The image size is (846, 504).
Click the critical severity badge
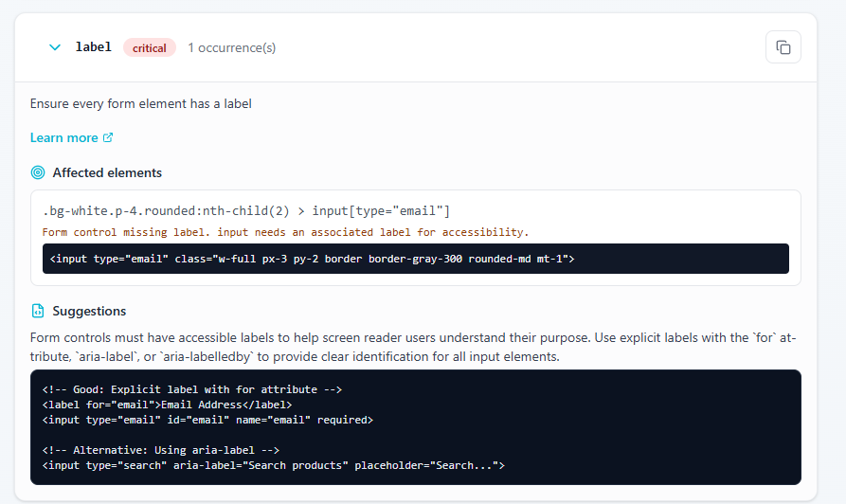pyautogui.click(x=150, y=48)
